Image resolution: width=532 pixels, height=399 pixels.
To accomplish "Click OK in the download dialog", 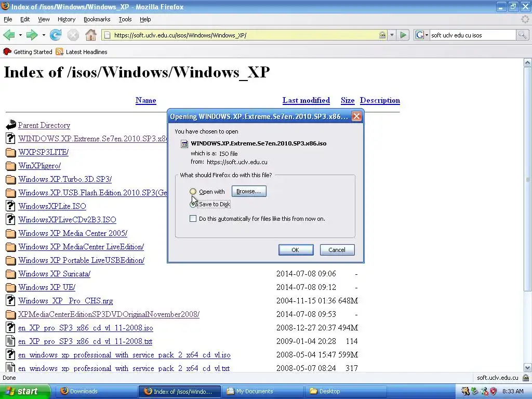I will click(x=296, y=250).
